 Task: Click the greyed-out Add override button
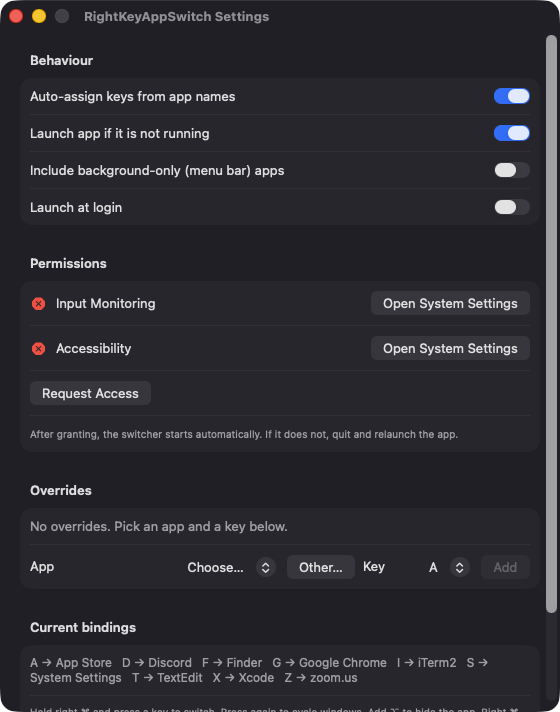point(505,567)
